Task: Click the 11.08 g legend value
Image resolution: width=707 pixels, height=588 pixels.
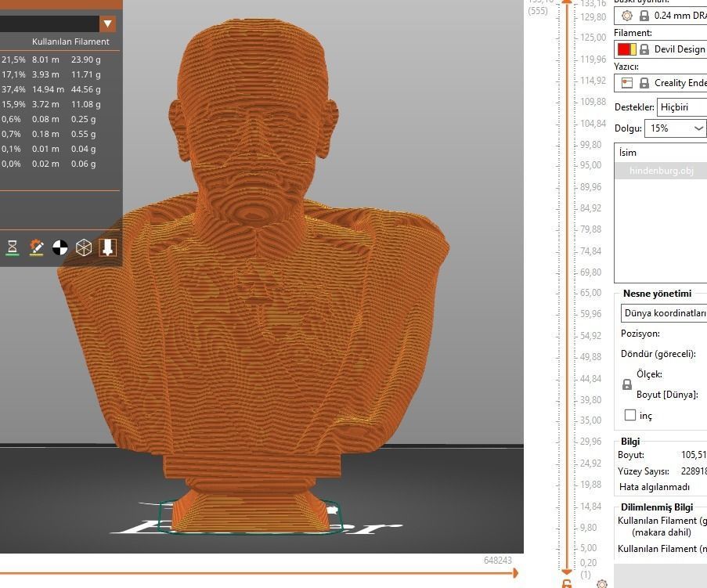Action: [x=85, y=104]
